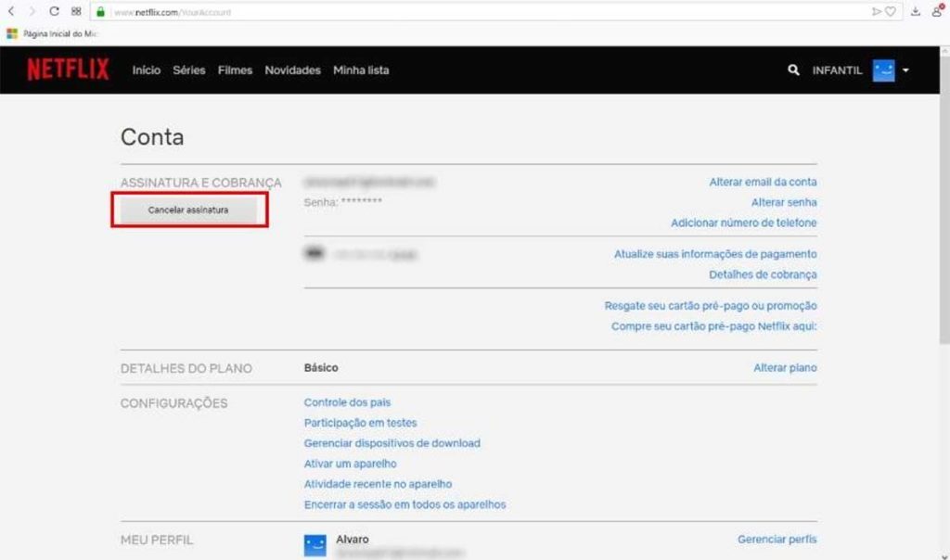Open the browser speed dial grid icon
Image resolution: width=950 pixels, height=560 pixels.
(76, 12)
